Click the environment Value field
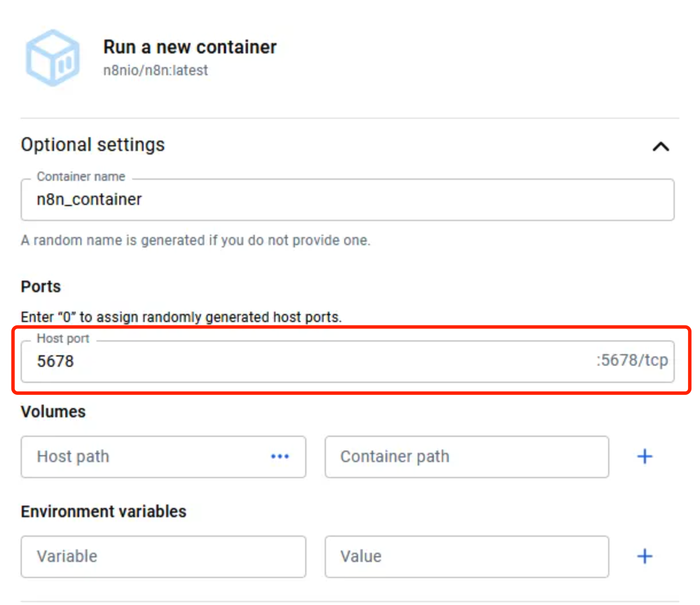 tap(466, 557)
